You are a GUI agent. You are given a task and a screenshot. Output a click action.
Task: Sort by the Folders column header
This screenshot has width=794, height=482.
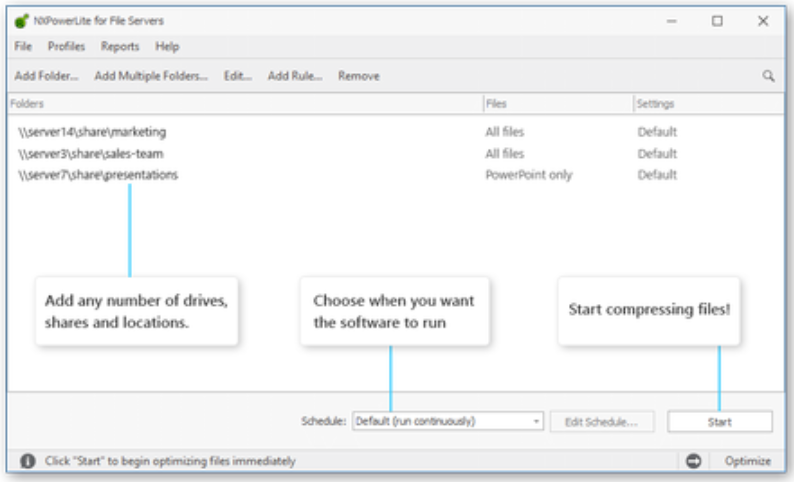pyautogui.click(x=245, y=104)
